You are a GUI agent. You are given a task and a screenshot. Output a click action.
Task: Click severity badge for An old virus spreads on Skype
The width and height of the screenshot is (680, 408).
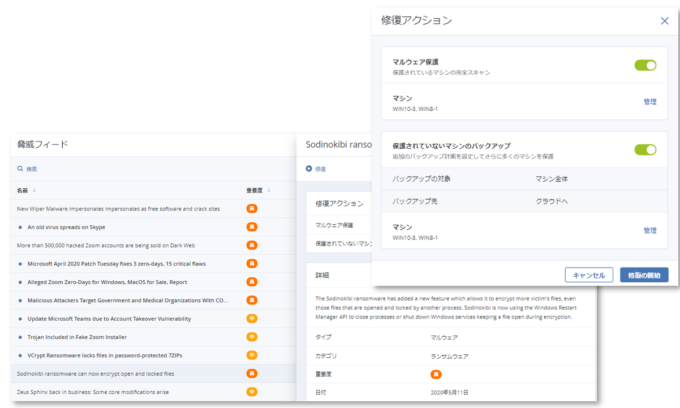(x=252, y=227)
